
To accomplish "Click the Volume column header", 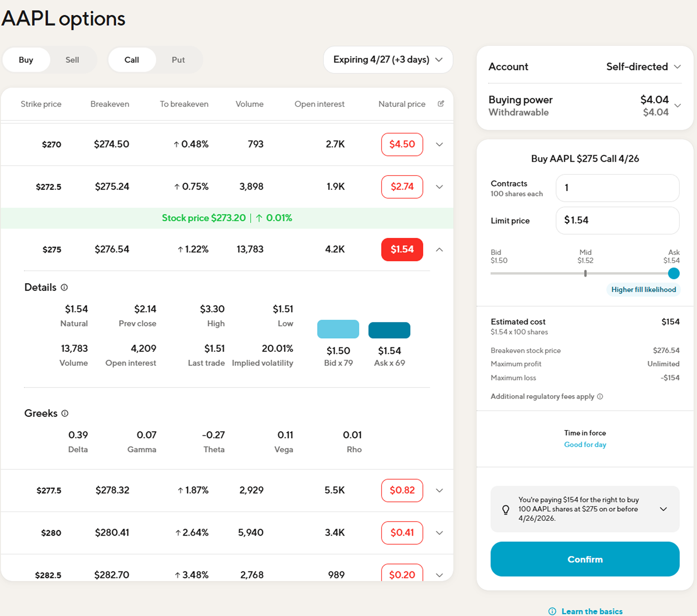I will click(x=250, y=104).
